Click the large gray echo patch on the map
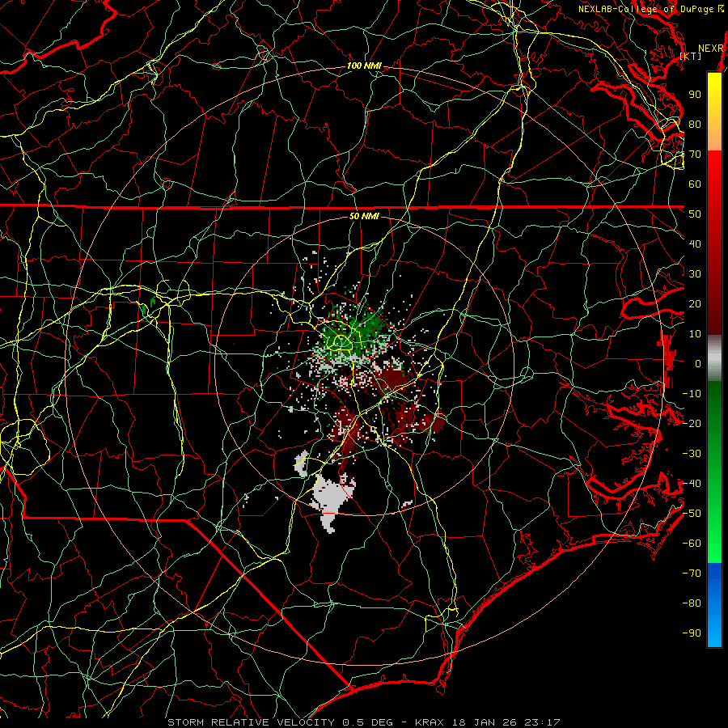The width and height of the screenshot is (728, 728). 332,497
